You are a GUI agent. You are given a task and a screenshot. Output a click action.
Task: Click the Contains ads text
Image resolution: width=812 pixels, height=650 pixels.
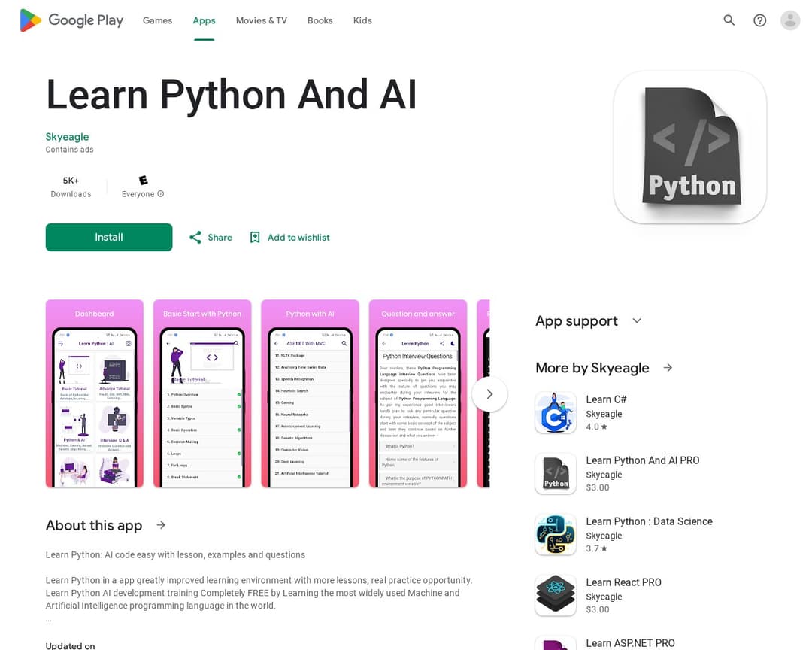(x=69, y=150)
